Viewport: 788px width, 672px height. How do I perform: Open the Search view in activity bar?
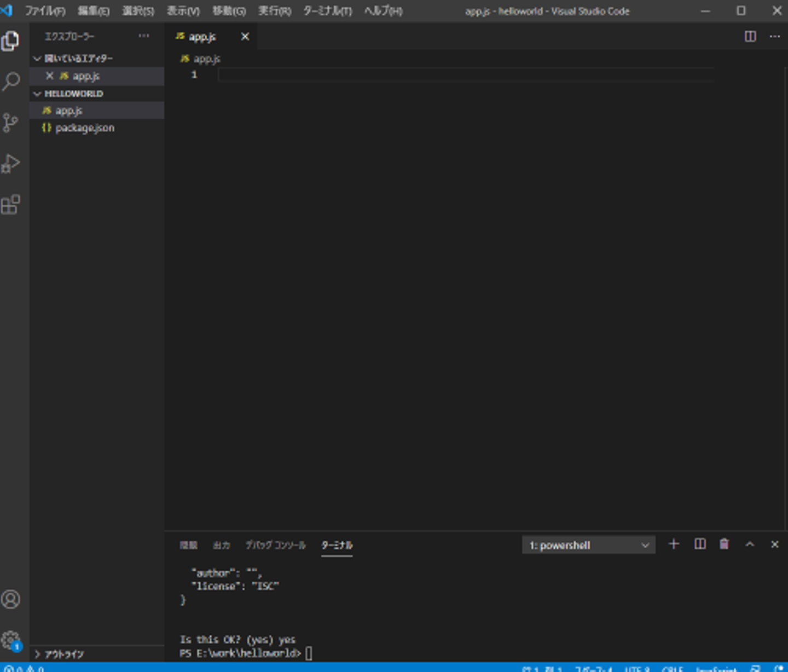[11, 82]
